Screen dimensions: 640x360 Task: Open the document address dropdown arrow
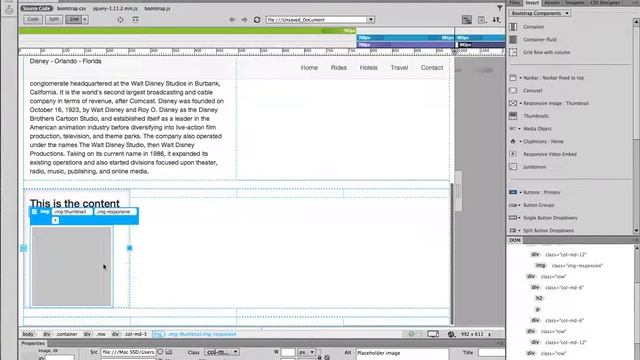click(x=371, y=20)
